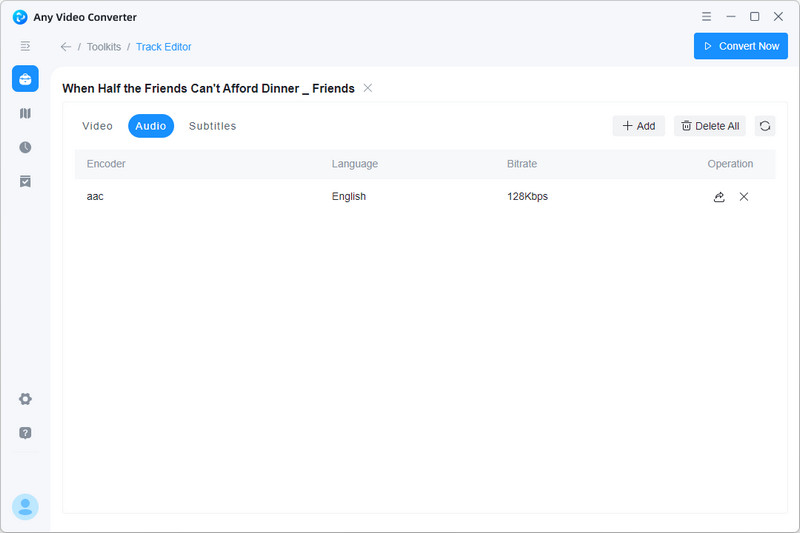Click the video title 'When Half the Friends Can't Afford Dinner'

tap(208, 88)
